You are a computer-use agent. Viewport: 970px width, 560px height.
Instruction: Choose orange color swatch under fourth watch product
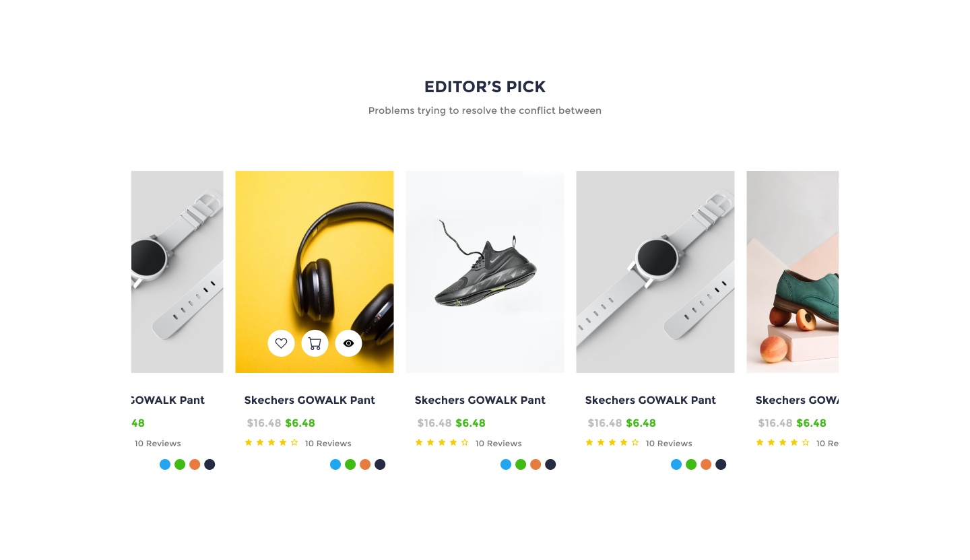(706, 464)
